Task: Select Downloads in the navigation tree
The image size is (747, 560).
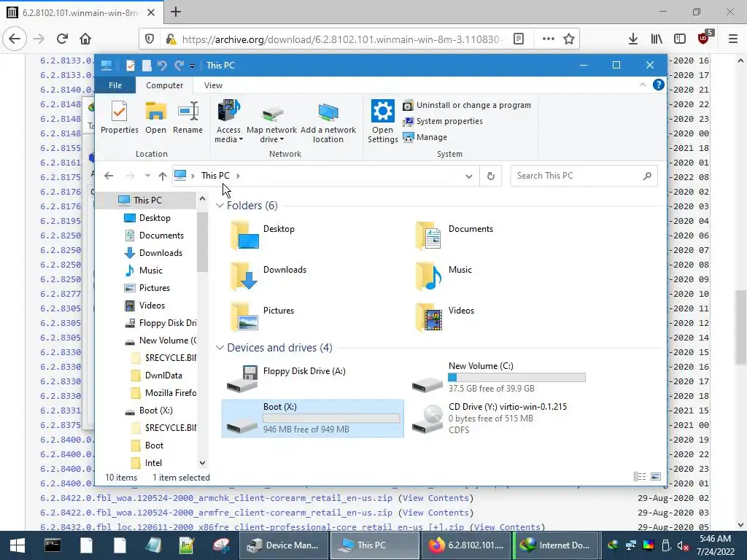Action: [x=160, y=253]
